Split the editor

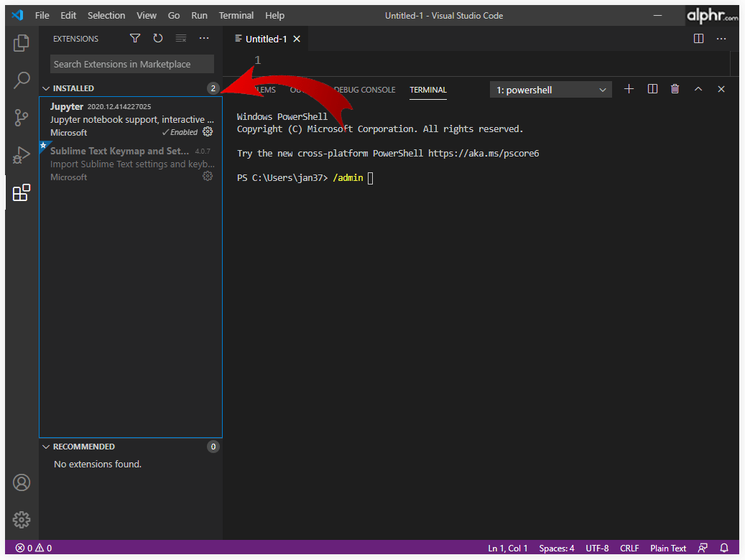coord(698,39)
